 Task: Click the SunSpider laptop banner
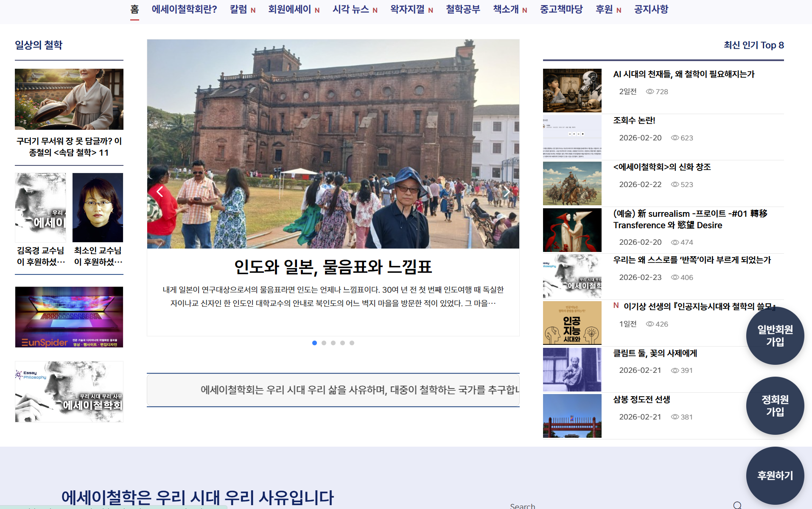69,317
